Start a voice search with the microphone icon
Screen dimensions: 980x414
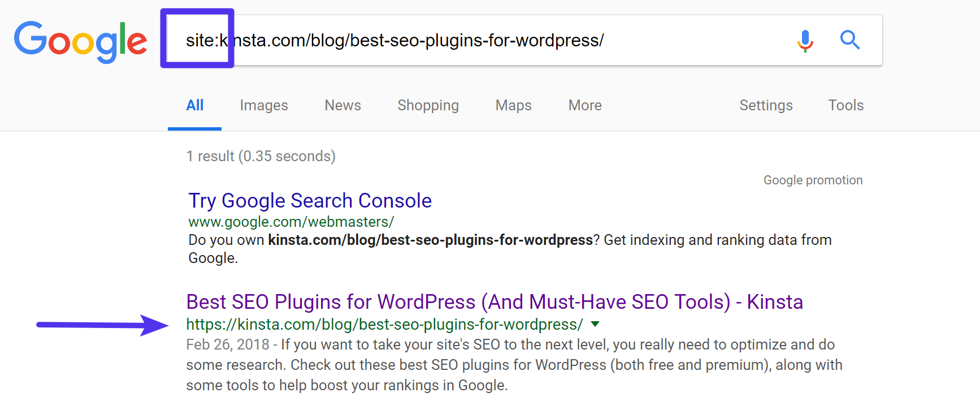coord(804,40)
